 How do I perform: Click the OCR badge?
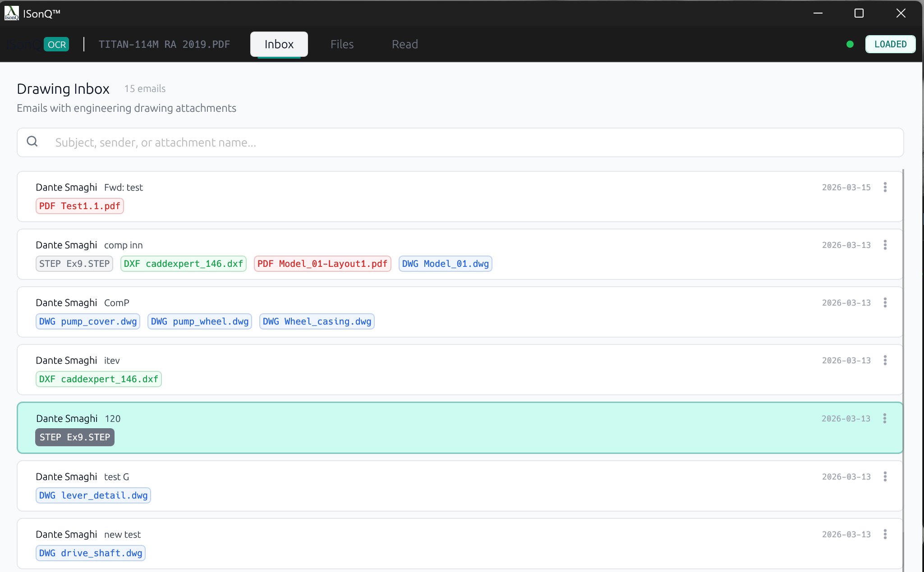[x=56, y=44]
